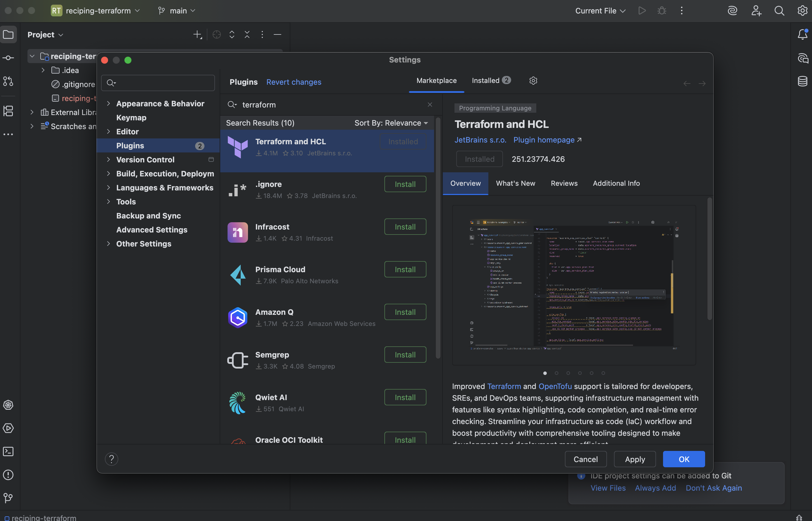Expand the Appearance & Behavior settings section
812x521 pixels.
(x=108, y=103)
